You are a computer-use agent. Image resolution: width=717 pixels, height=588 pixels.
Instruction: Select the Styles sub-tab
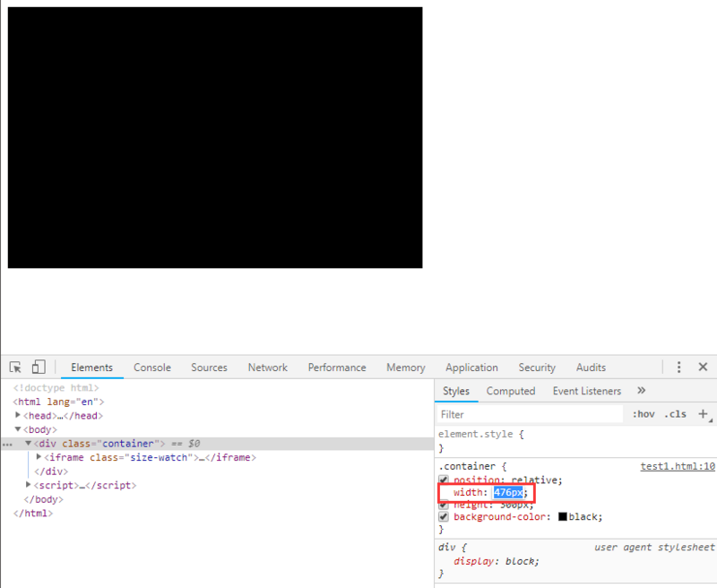tap(456, 392)
